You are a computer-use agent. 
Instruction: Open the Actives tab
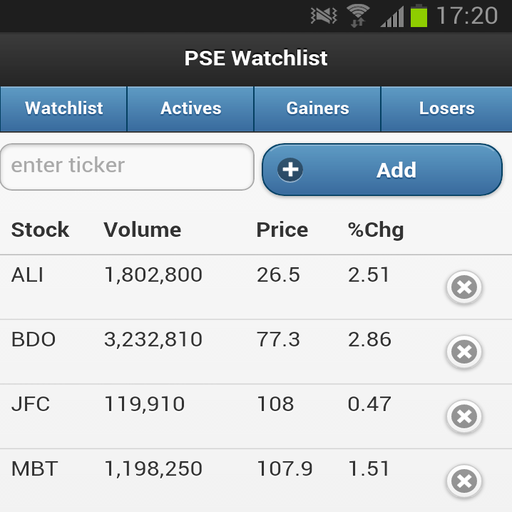tap(190, 109)
